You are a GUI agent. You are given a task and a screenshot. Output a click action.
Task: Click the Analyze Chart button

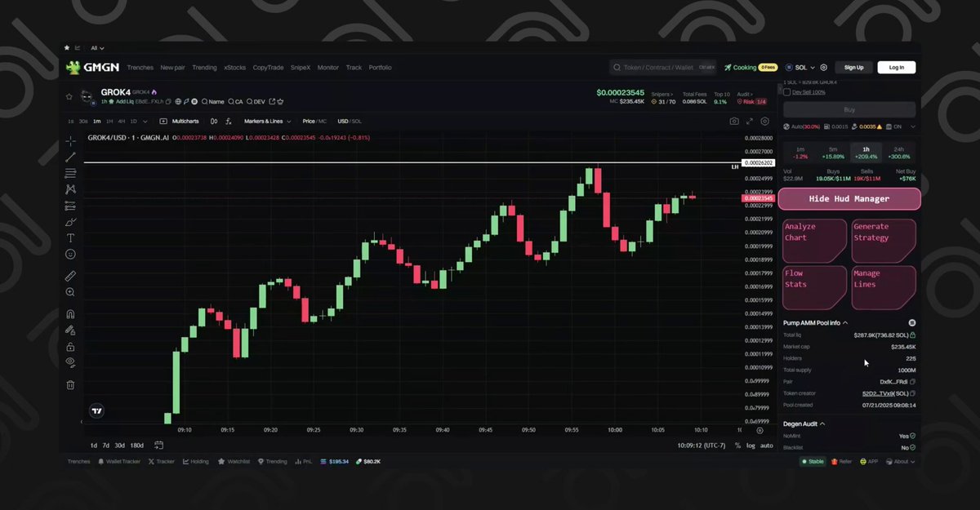click(814, 241)
